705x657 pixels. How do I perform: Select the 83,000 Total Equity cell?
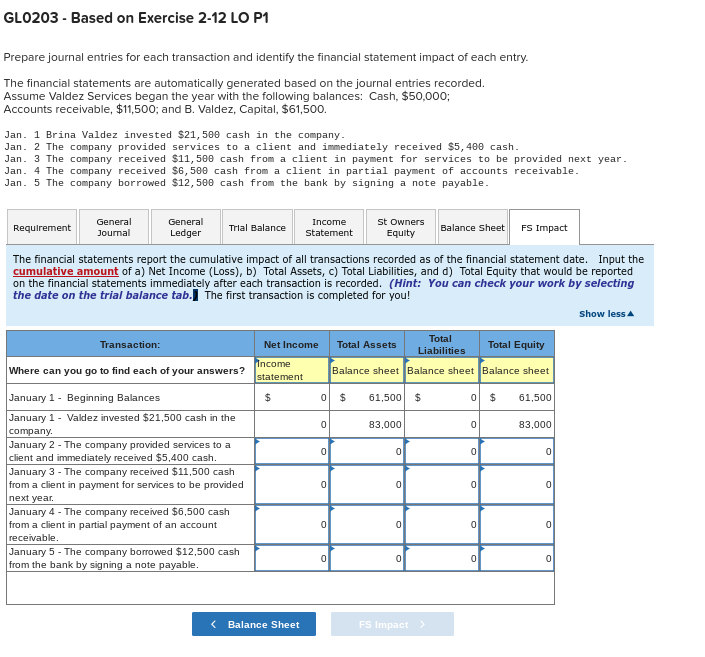[517, 424]
